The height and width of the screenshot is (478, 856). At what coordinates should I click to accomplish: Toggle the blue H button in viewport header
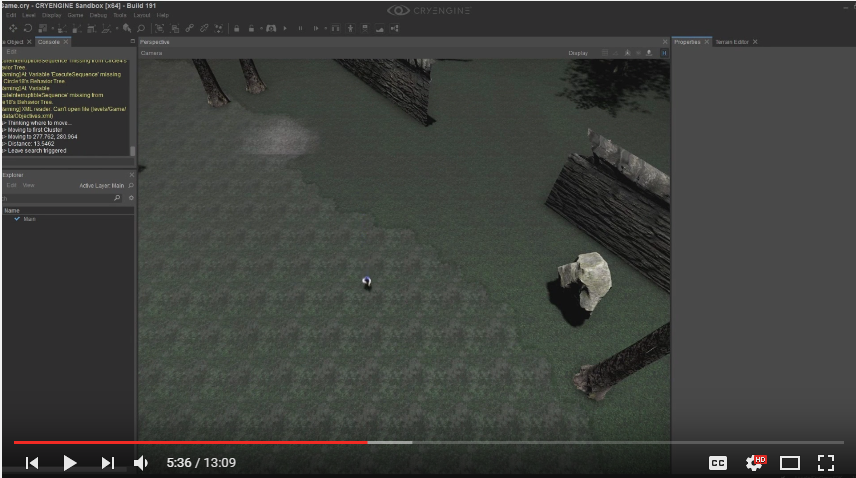click(x=664, y=53)
